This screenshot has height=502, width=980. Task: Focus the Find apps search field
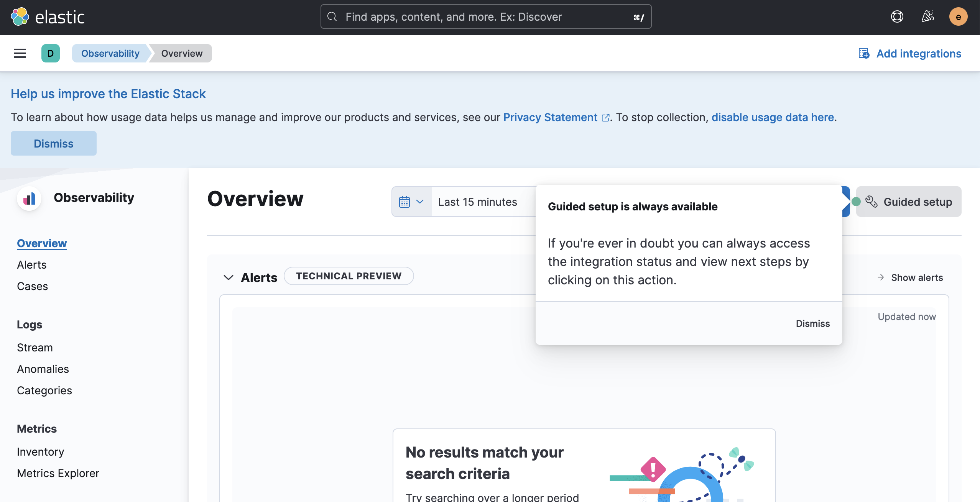click(x=485, y=17)
